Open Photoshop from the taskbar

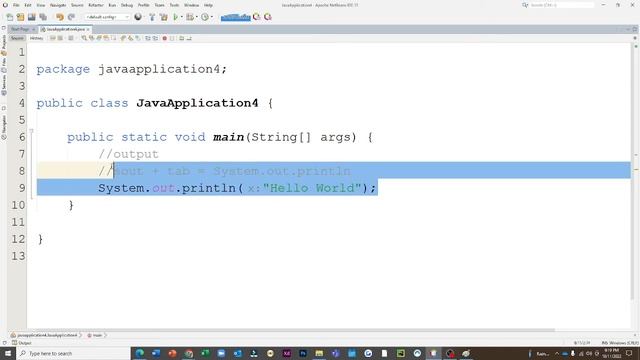coord(302,353)
